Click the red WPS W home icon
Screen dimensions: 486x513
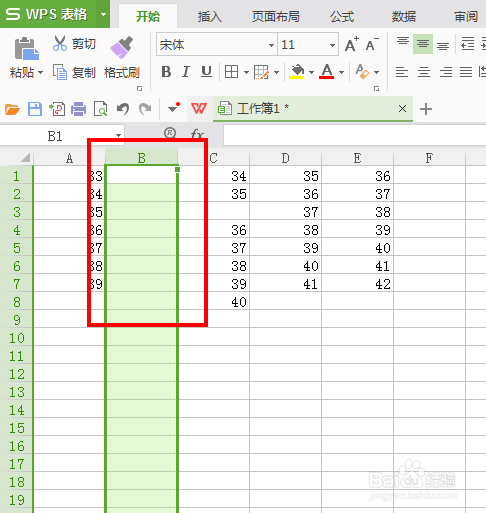pyautogui.click(x=199, y=109)
